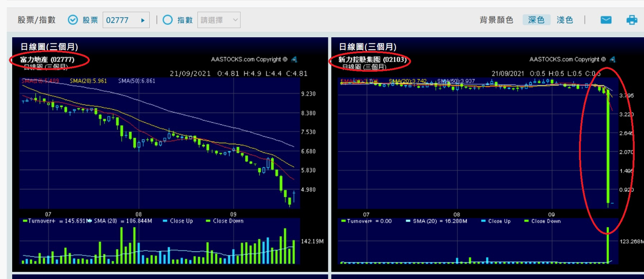Click the print icon
The height and width of the screenshot is (279, 644).
pos(631,20)
